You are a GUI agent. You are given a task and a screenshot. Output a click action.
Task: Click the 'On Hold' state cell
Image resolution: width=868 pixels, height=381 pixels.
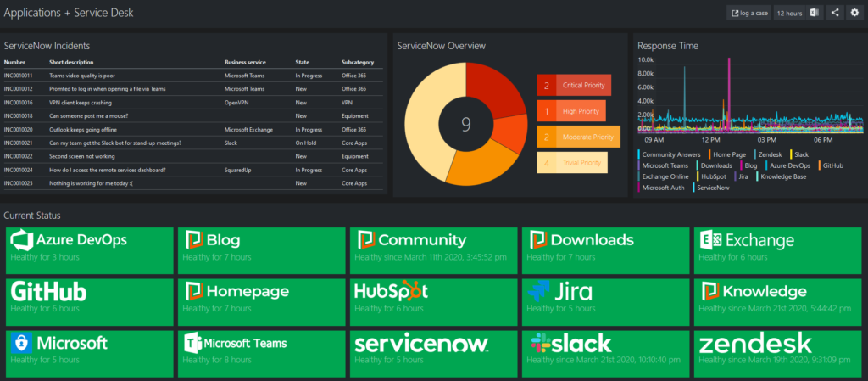tap(305, 143)
